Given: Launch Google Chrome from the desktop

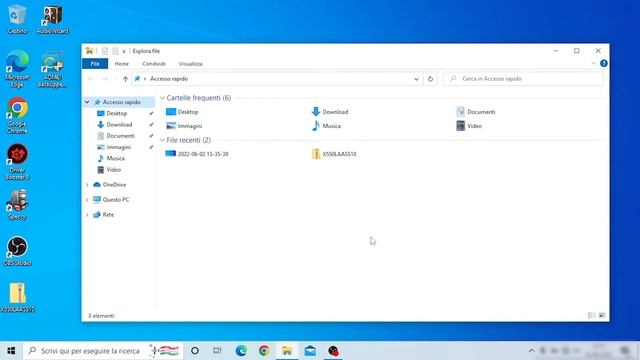Looking at the screenshot, I should coord(17,115).
